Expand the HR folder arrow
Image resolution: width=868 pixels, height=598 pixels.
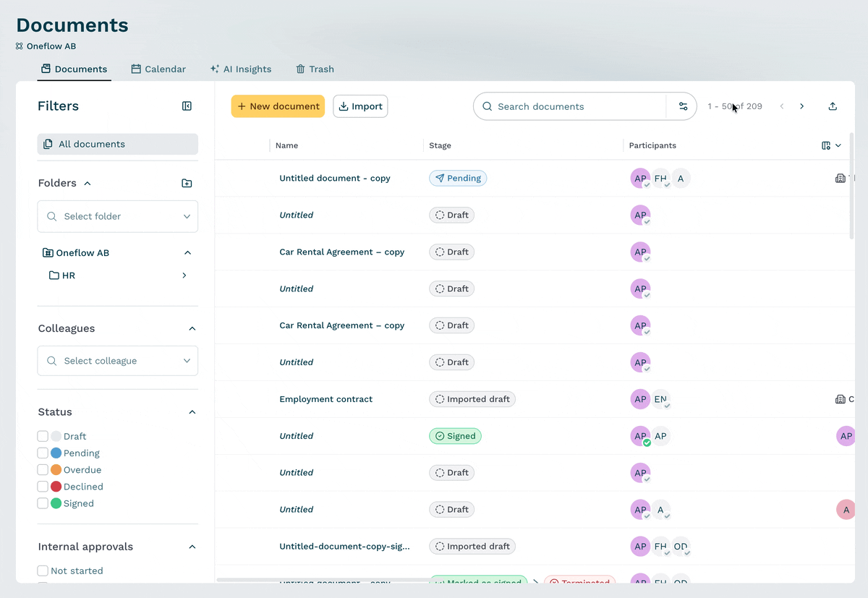point(184,275)
